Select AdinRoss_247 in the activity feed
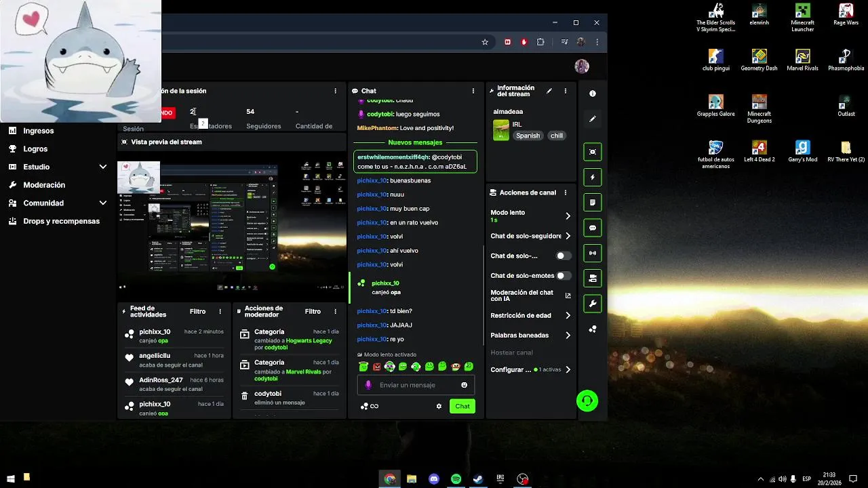Viewport: 868px width, 488px height. tap(161, 380)
